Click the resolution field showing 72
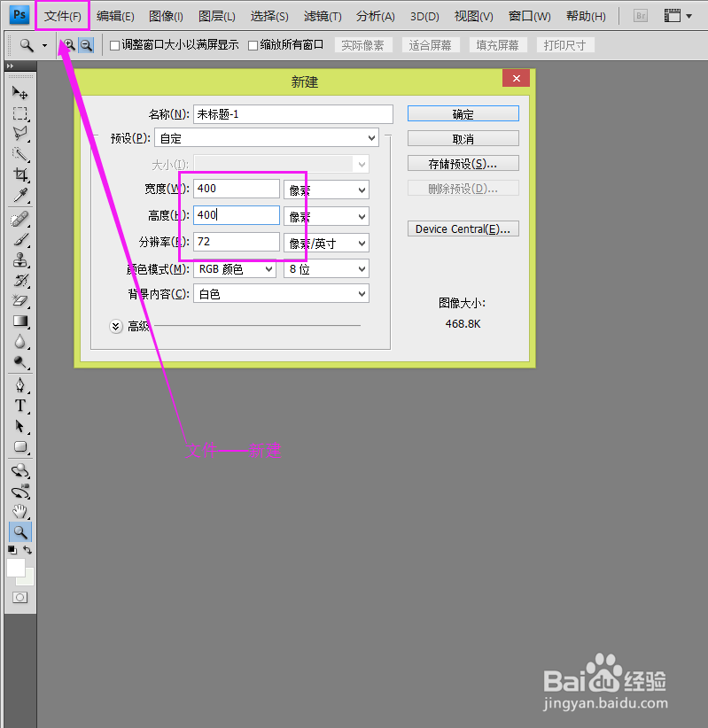 click(237, 242)
